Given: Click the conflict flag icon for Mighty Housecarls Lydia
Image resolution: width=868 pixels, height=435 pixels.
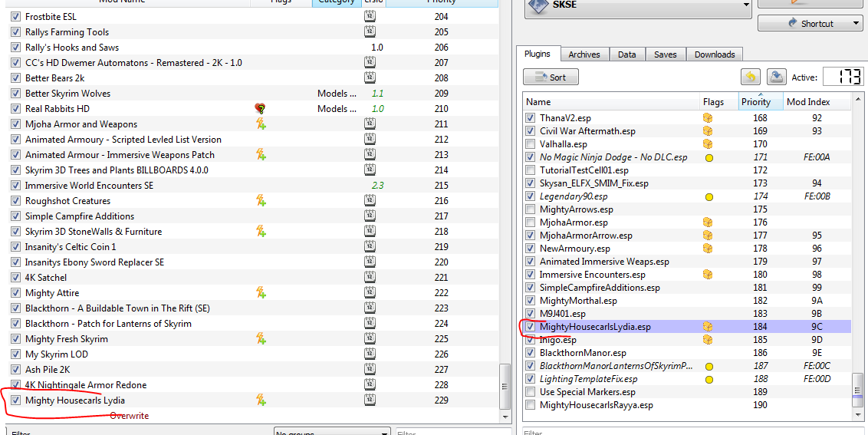Looking at the screenshot, I should [261, 400].
